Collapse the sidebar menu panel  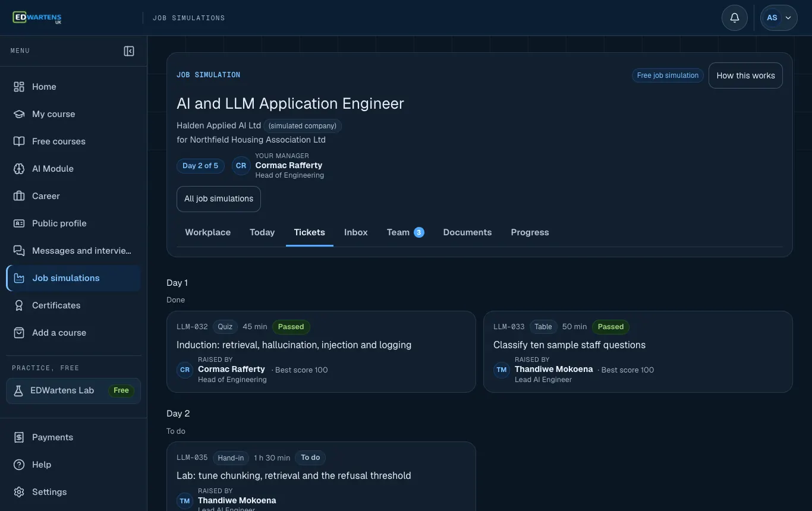(x=129, y=51)
